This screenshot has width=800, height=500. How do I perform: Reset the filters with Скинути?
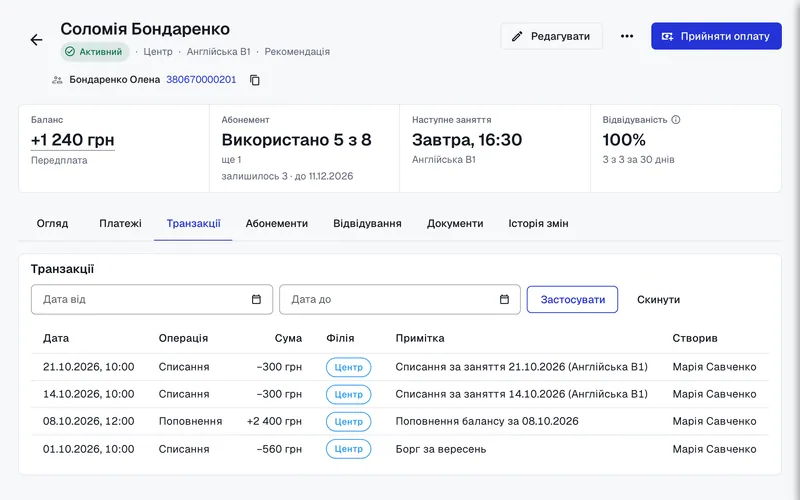point(658,299)
